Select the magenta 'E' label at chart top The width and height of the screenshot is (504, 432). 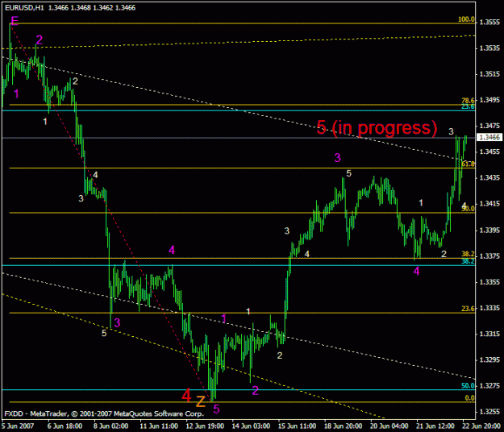coord(15,21)
